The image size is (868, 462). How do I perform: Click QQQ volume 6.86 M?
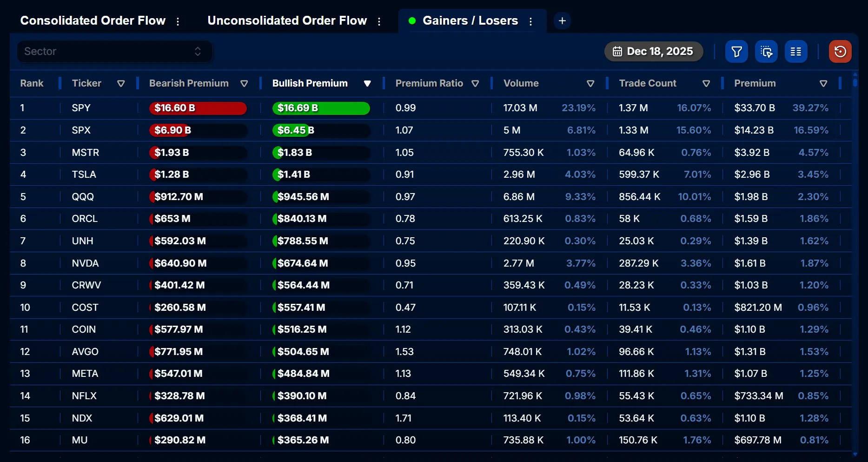(x=519, y=197)
